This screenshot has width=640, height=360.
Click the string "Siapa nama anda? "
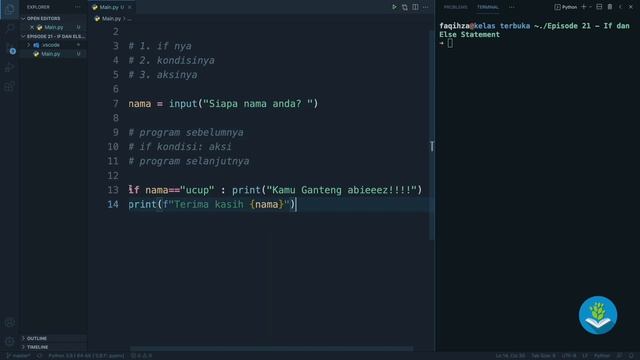coord(258,104)
